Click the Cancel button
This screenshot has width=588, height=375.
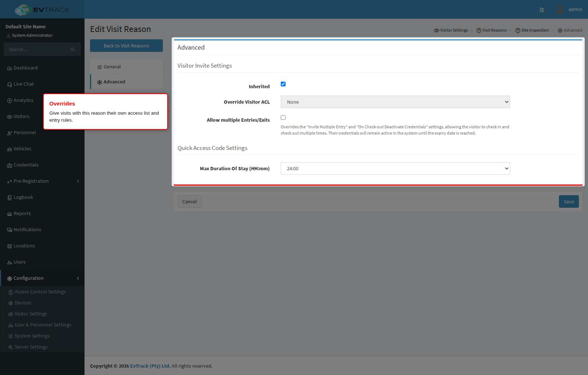point(190,201)
